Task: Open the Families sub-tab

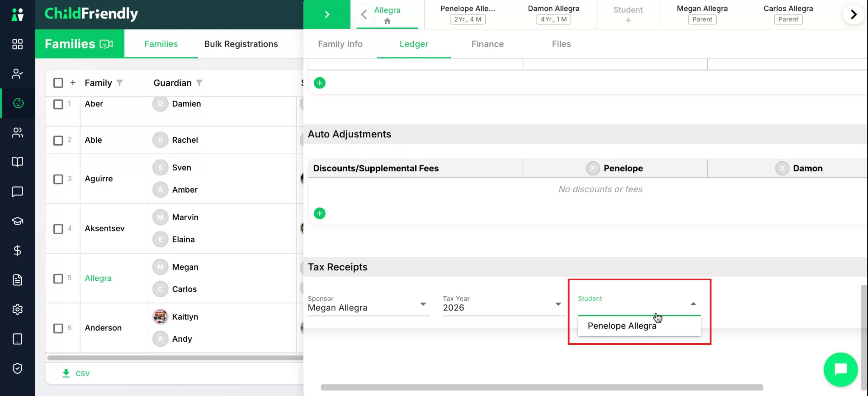Action: click(x=161, y=44)
